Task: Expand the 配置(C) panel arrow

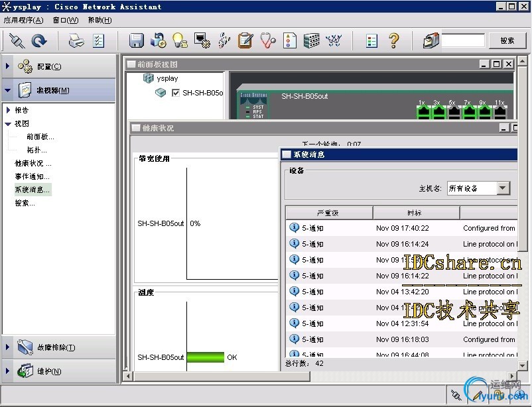Action: click(7, 66)
